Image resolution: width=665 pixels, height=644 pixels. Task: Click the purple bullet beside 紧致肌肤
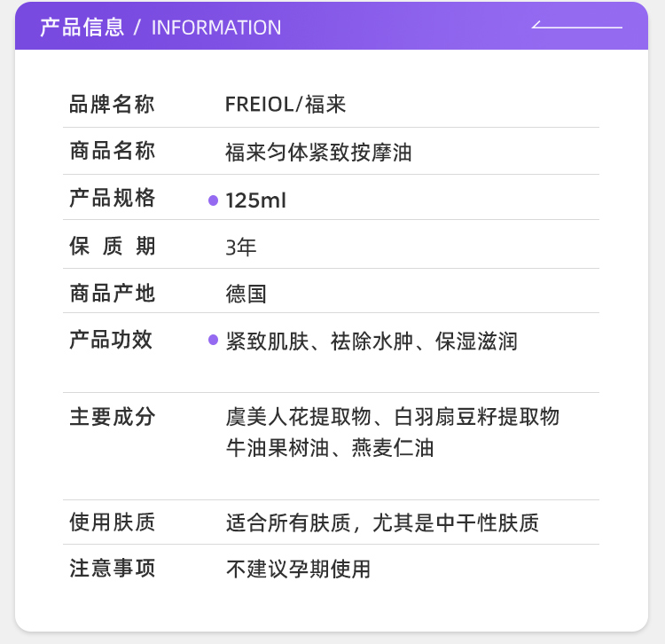click(213, 340)
